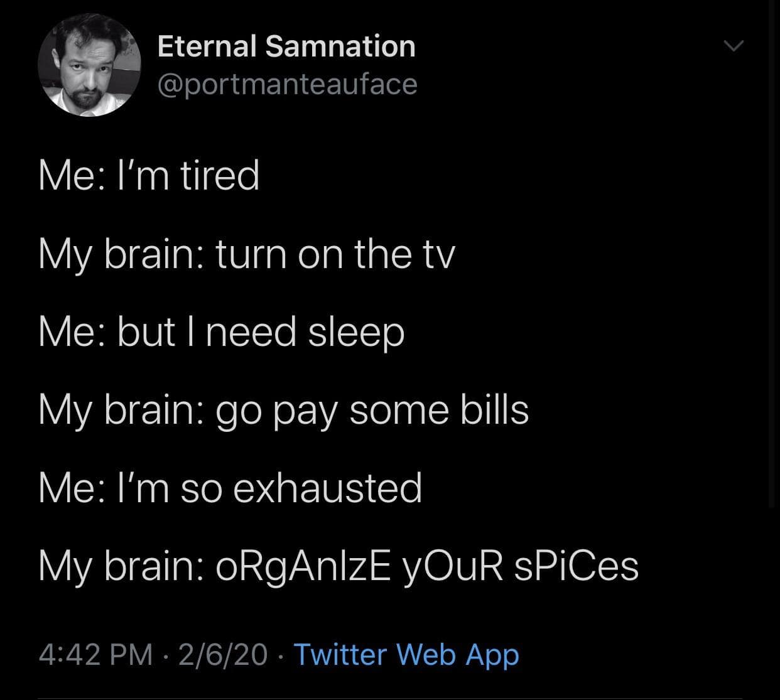Image resolution: width=780 pixels, height=700 pixels.
Task: Click the @portmanteauface handle
Action: tap(287, 83)
